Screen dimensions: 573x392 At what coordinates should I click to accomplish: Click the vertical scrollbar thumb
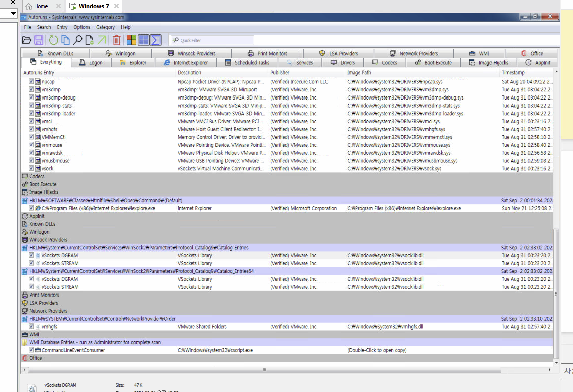click(556, 294)
